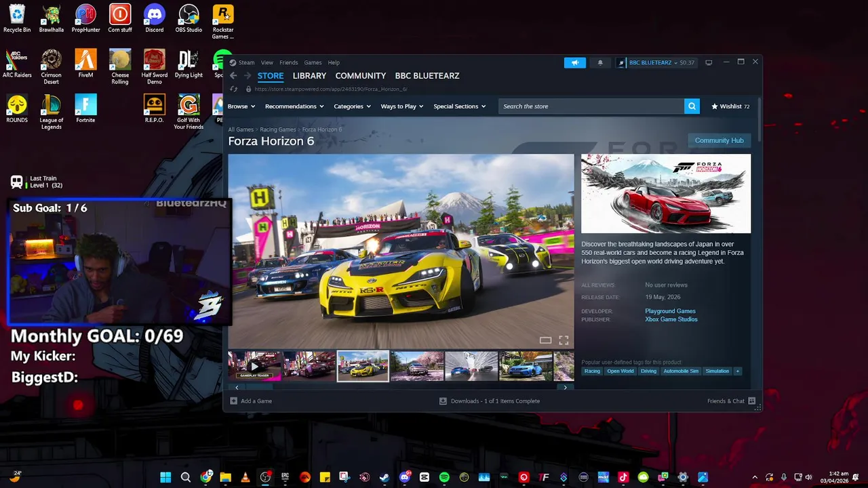Viewport: 868px width, 488px height.
Task: Click the thumbnail strip's right scroll arrow
Action: coord(565,388)
